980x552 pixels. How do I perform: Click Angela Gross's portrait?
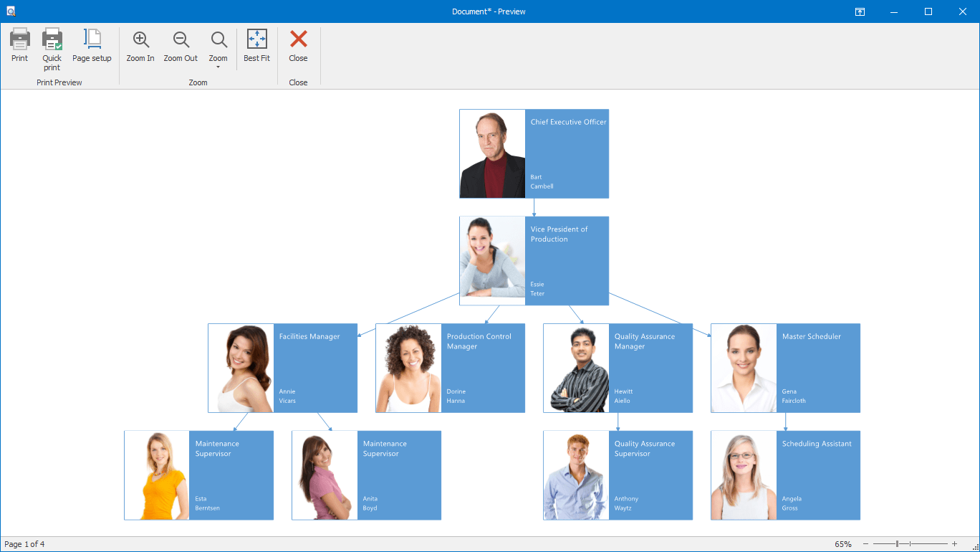[x=744, y=475]
